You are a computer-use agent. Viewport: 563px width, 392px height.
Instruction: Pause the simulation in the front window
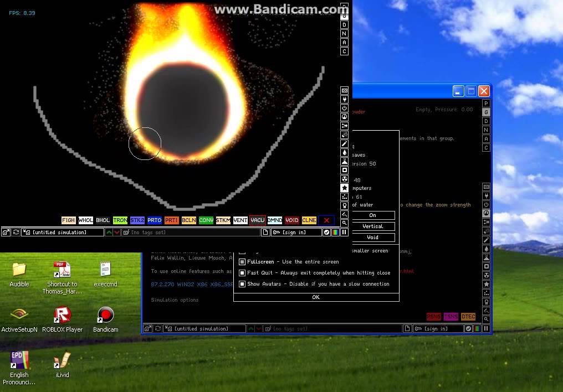[x=344, y=233]
